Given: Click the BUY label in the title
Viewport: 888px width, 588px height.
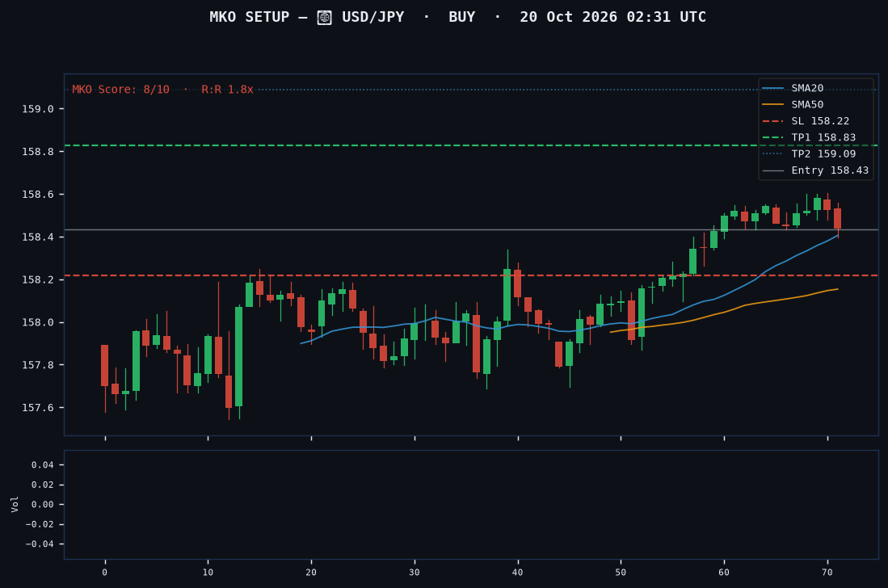Looking at the screenshot, I should pos(462,17).
